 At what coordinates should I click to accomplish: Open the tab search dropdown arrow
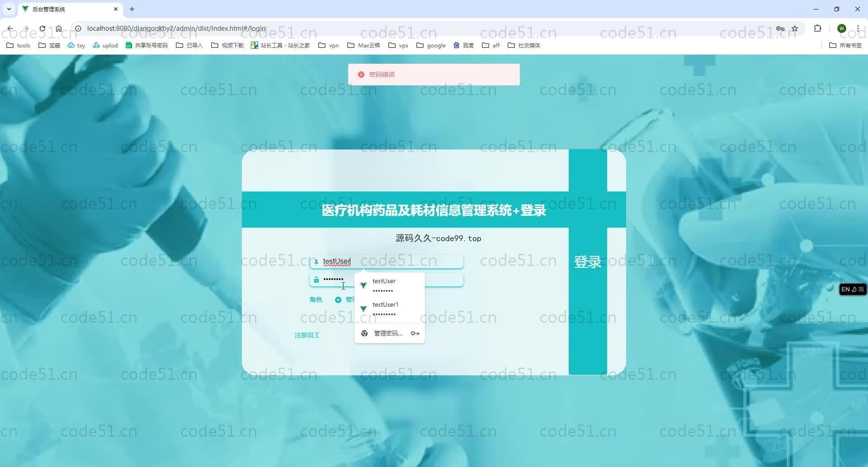click(9, 9)
